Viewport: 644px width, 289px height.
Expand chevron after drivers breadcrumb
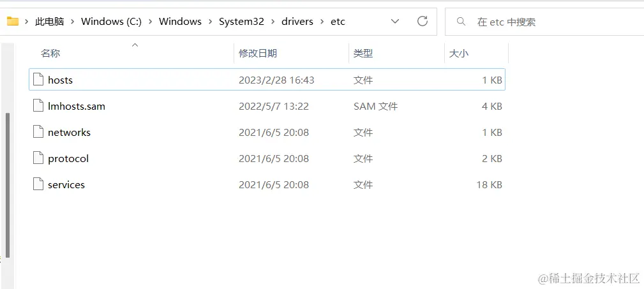[x=322, y=22]
